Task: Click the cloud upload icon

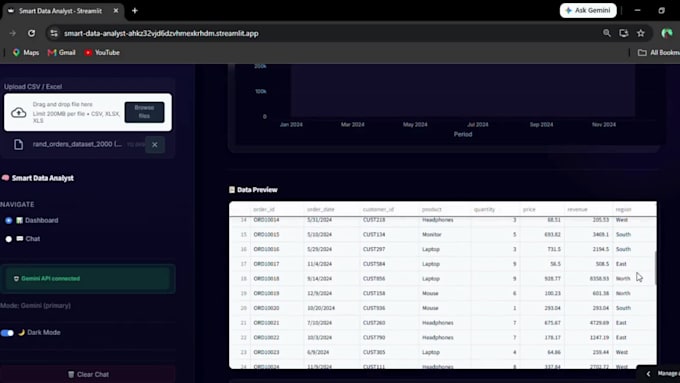Action: (x=18, y=113)
